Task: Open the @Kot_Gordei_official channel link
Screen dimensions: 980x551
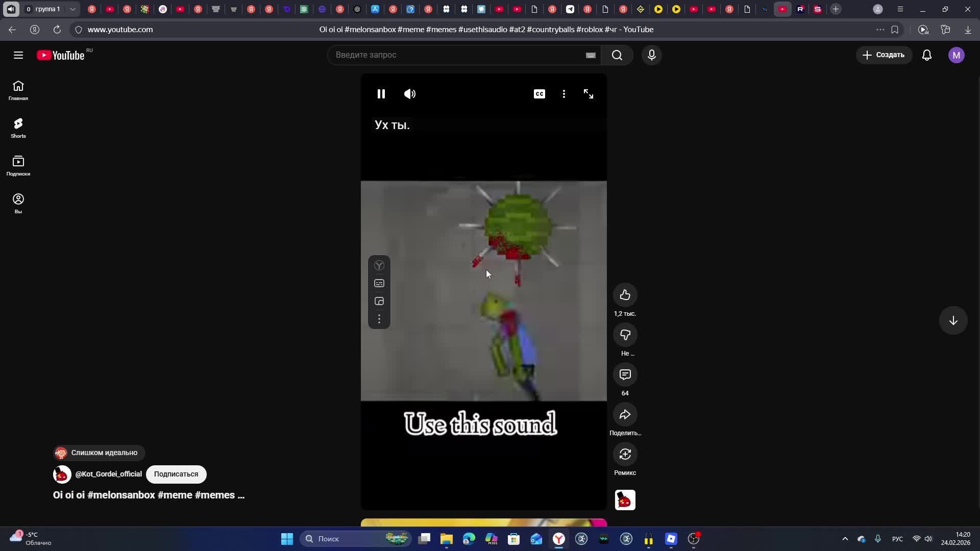Action: coord(108,474)
